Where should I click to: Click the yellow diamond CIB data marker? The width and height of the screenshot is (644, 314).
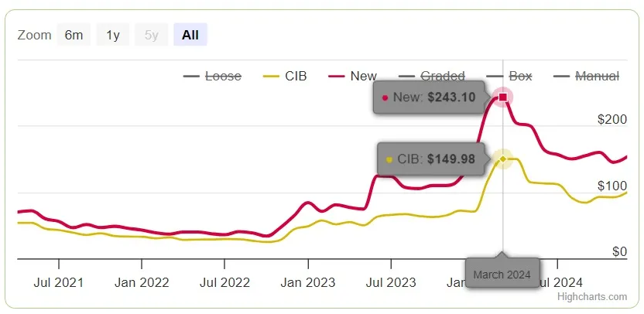(x=503, y=159)
